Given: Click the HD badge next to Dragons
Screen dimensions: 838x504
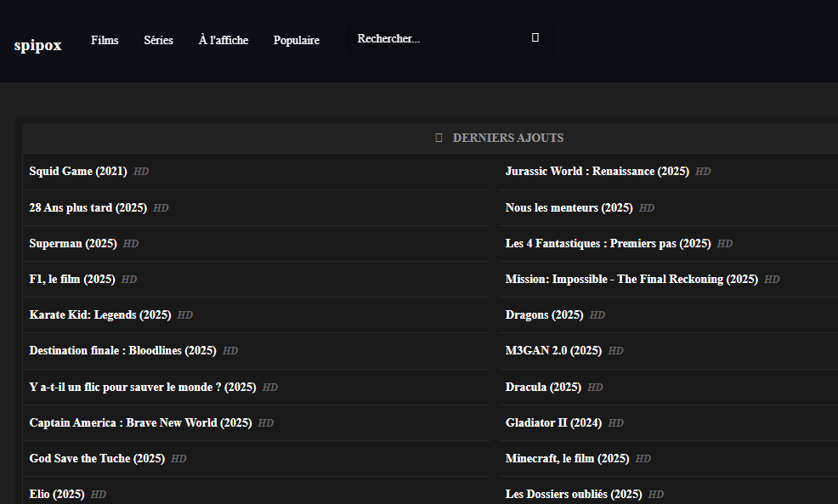Looking at the screenshot, I should [597, 315].
